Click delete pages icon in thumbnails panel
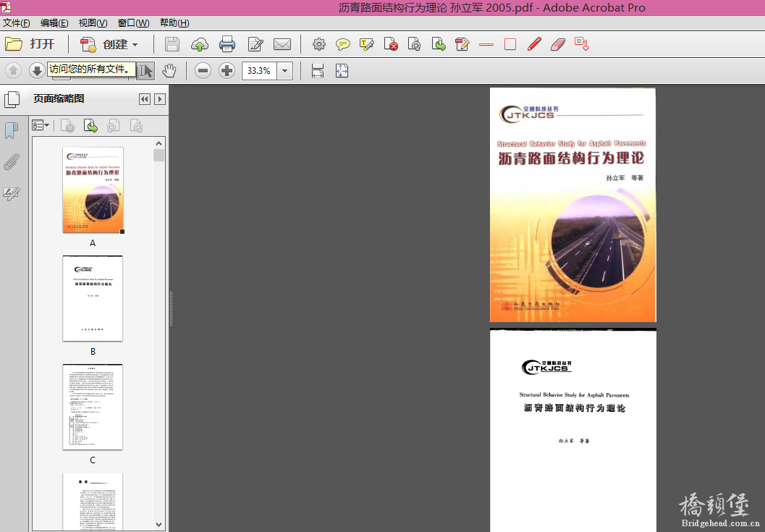The image size is (765, 532). click(67, 127)
